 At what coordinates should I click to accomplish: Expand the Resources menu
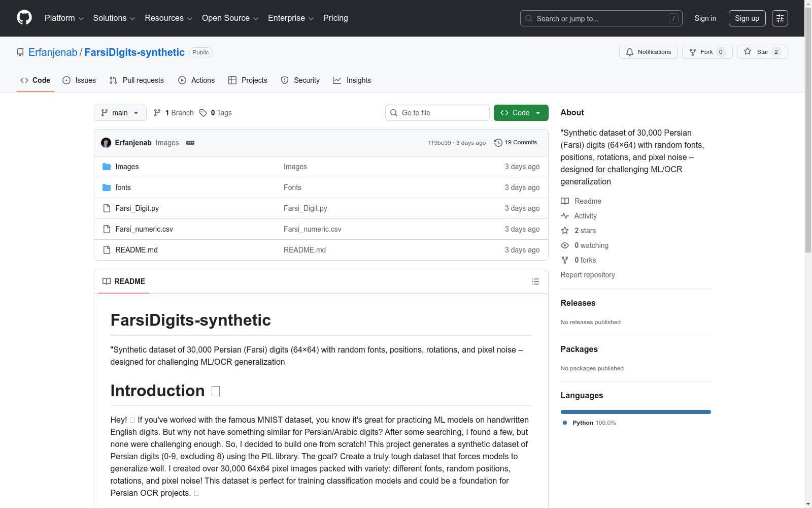pos(168,18)
